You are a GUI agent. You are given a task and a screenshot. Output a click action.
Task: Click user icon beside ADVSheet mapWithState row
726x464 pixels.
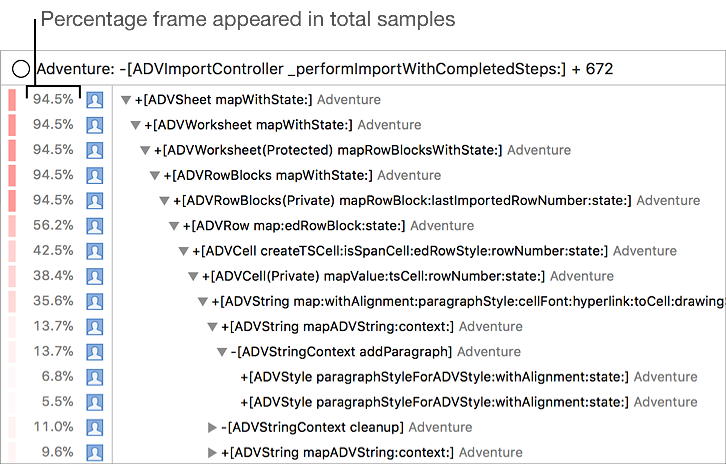point(95,100)
